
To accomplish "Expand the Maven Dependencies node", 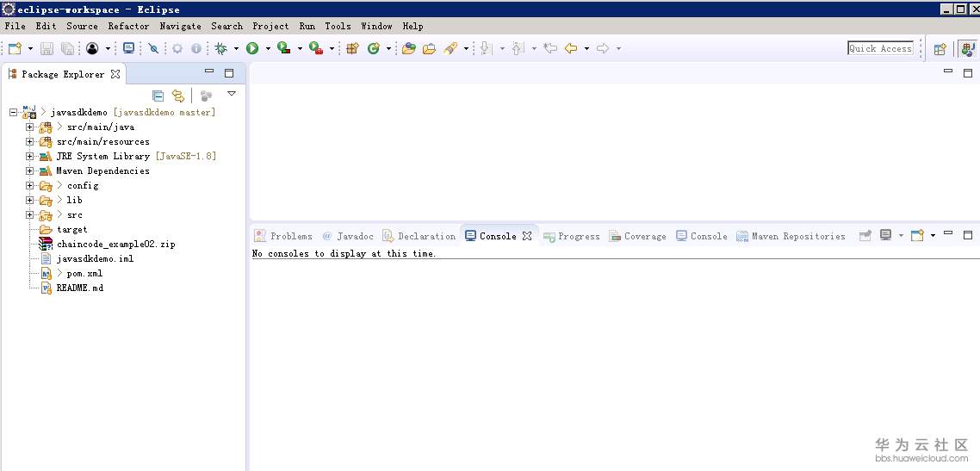I will (x=29, y=170).
